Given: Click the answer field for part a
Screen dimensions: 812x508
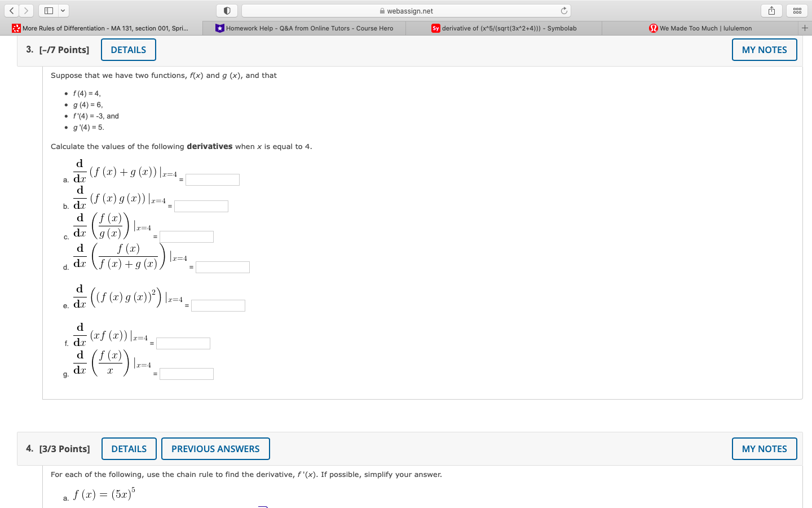Looking at the screenshot, I should tap(213, 179).
